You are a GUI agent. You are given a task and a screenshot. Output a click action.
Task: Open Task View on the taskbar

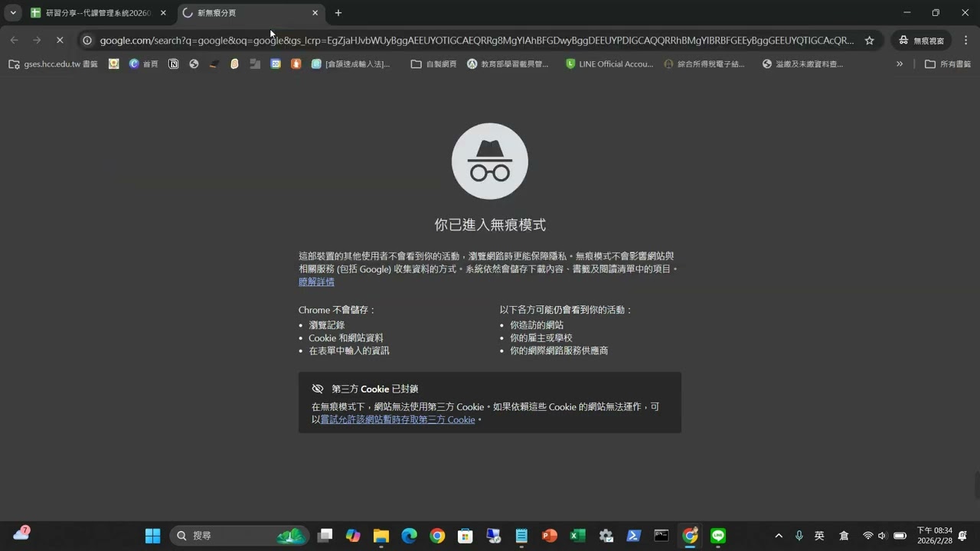325,536
